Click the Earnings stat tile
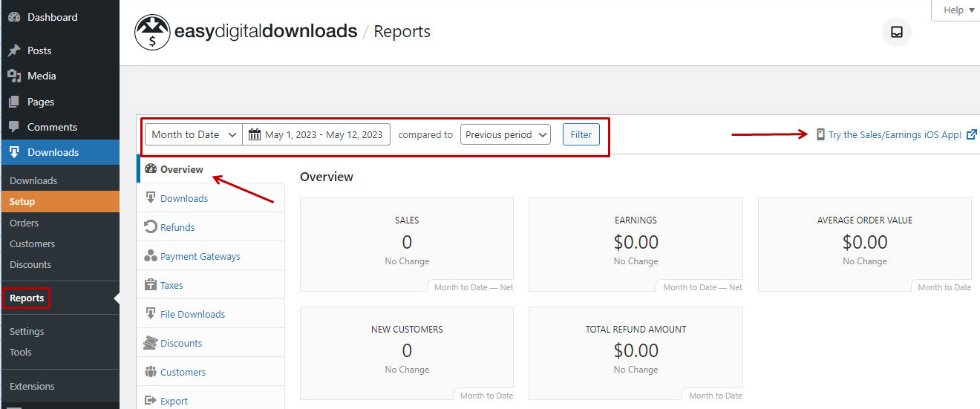The image size is (980, 409). click(636, 245)
